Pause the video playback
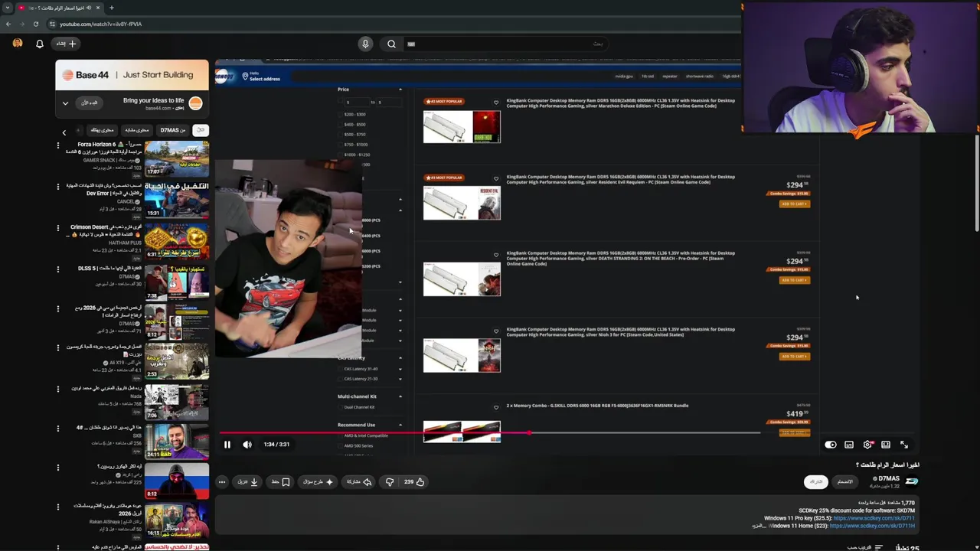 (227, 445)
